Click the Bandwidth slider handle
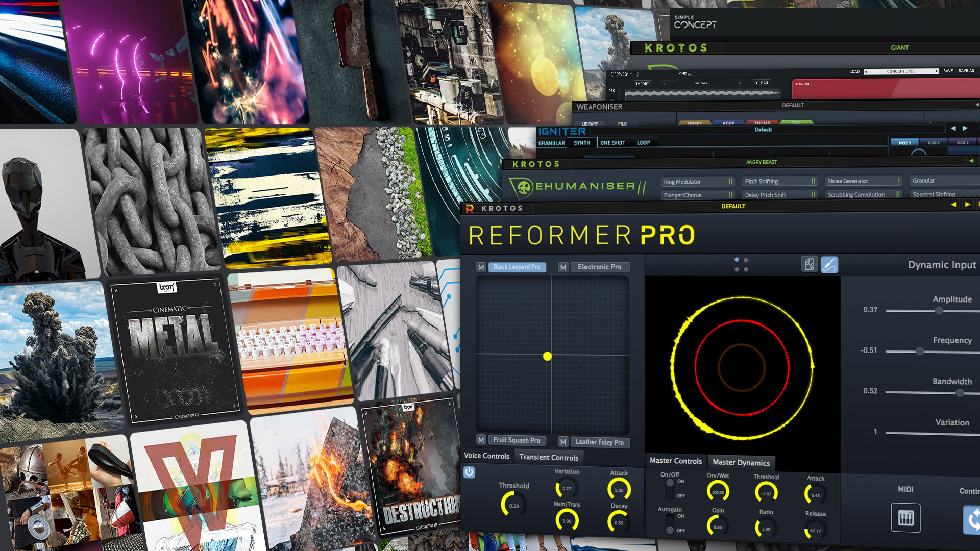The image size is (980, 551). click(960, 392)
